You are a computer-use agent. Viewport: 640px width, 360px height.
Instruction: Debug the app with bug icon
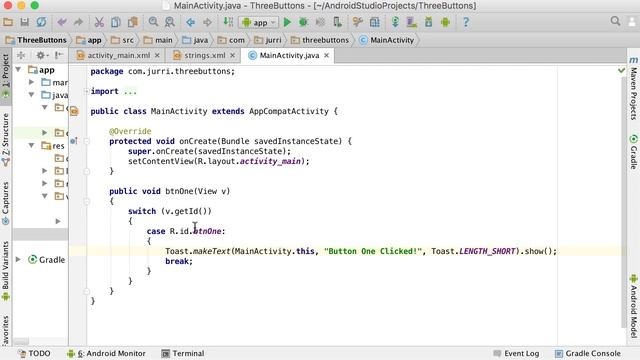point(303,22)
